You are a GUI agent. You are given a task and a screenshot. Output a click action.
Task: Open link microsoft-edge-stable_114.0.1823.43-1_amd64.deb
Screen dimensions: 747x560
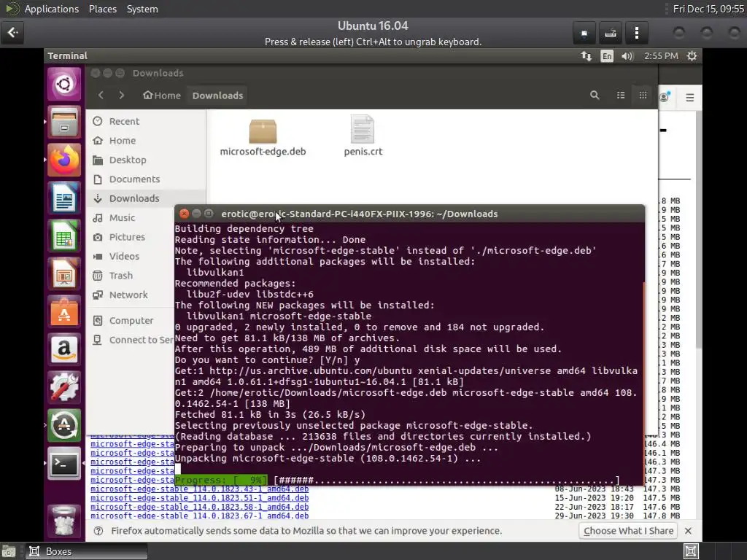coord(200,489)
